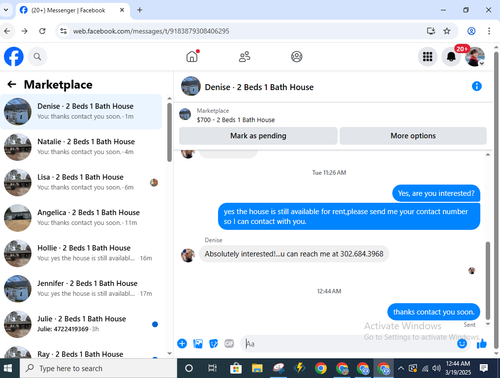Reload the browser page

[42, 31]
